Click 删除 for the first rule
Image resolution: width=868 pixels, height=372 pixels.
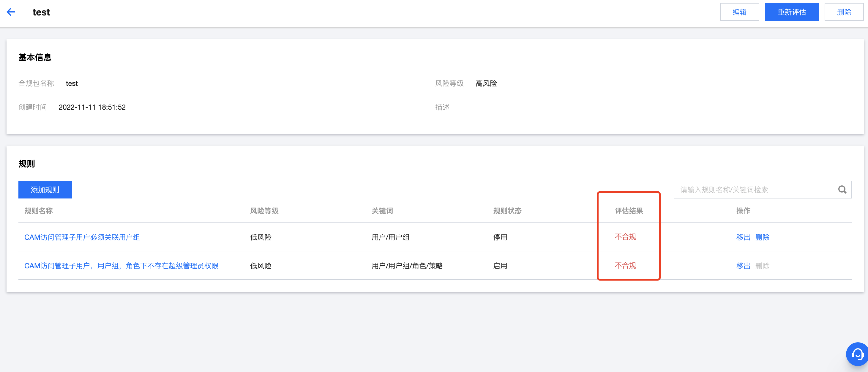(762, 237)
